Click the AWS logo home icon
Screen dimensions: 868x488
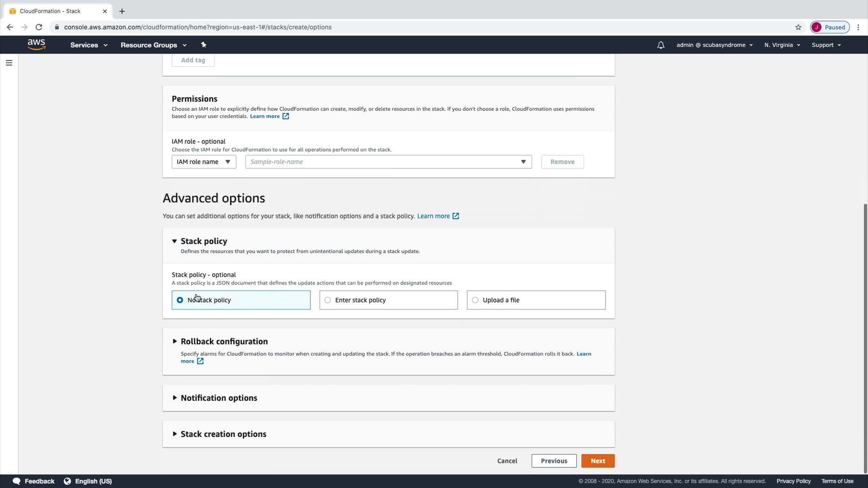click(36, 45)
